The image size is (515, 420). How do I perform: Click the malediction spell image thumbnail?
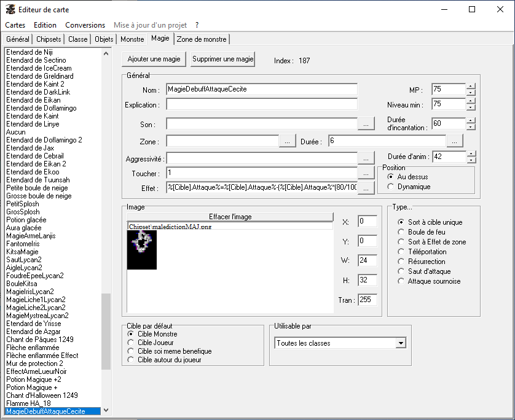[142, 249]
